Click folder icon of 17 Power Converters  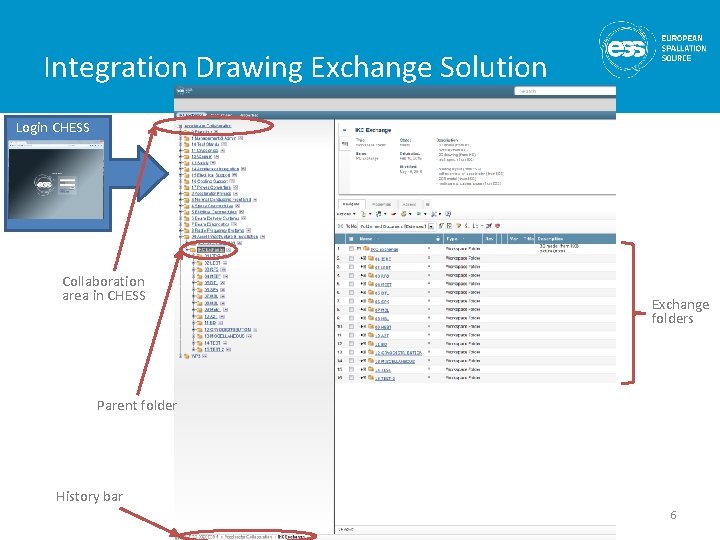(187, 187)
